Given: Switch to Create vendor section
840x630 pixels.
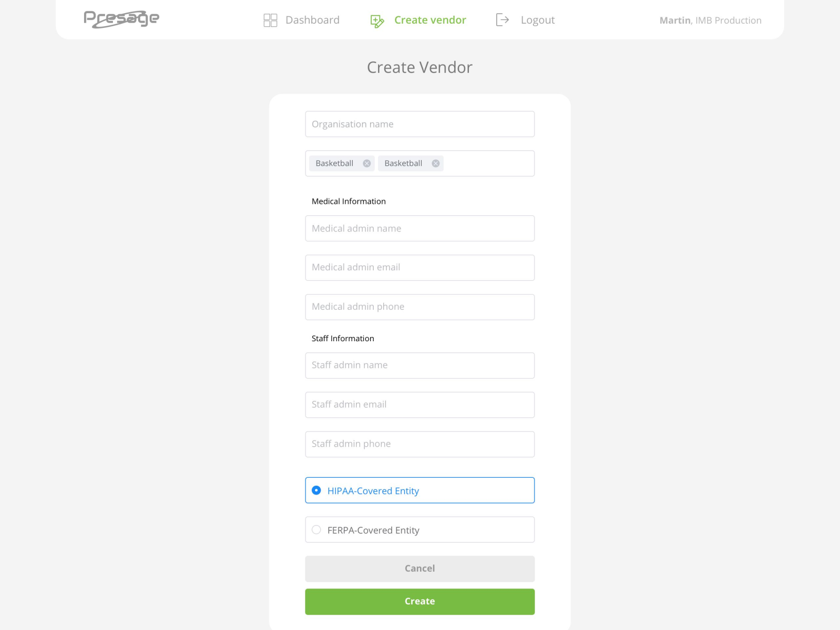Looking at the screenshot, I should point(430,20).
